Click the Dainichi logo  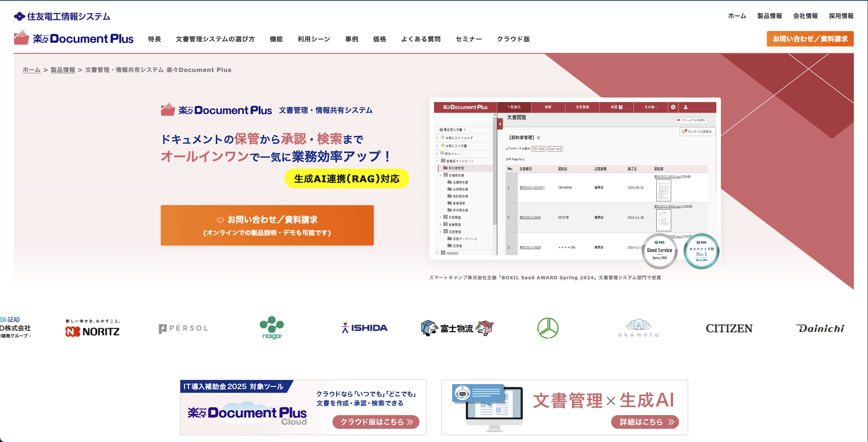pos(820,329)
